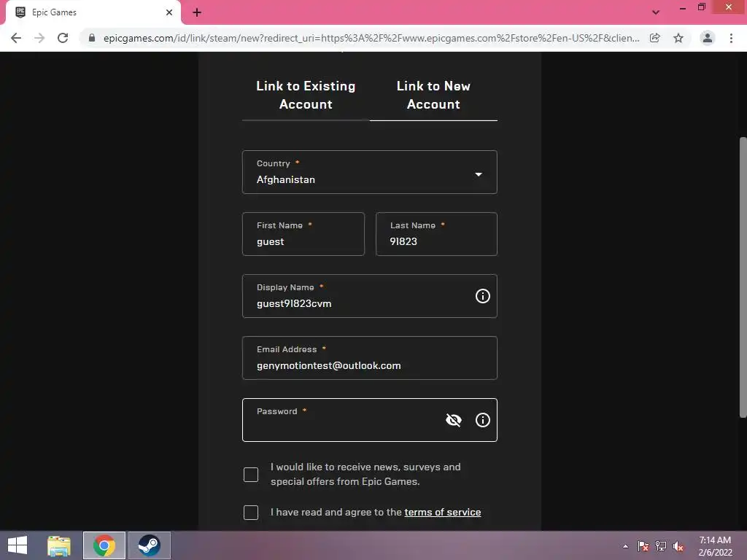The image size is (747, 560).
Task: Click the browser back arrow
Action: tap(16, 38)
